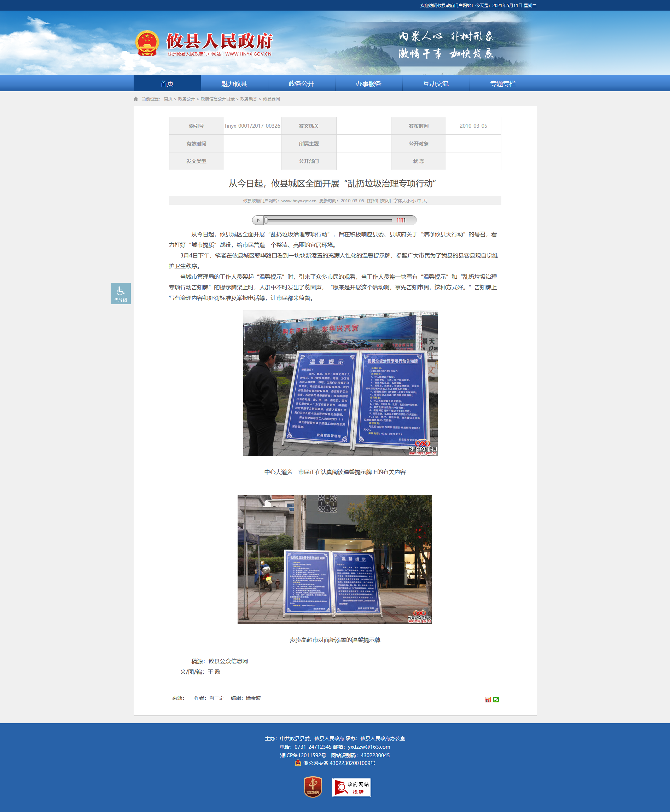
Task: Share article via WeChat icon
Action: pos(496,699)
